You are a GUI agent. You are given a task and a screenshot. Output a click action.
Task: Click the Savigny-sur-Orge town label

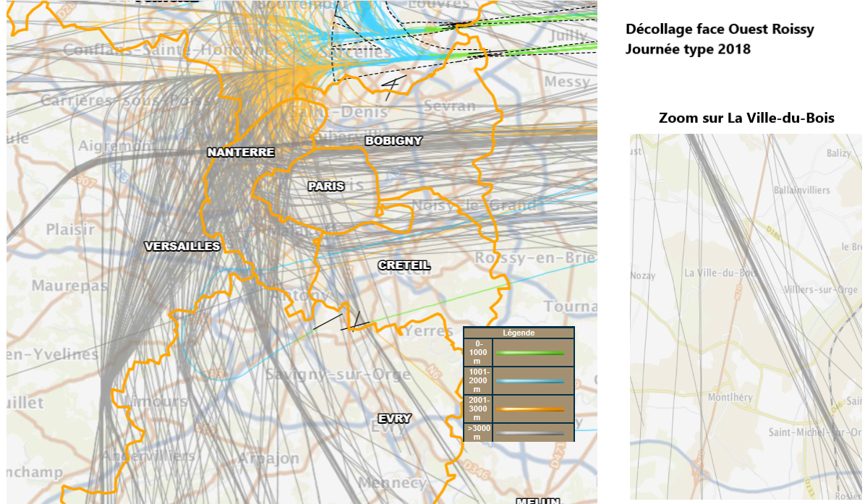pyautogui.click(x=338, y=375)
